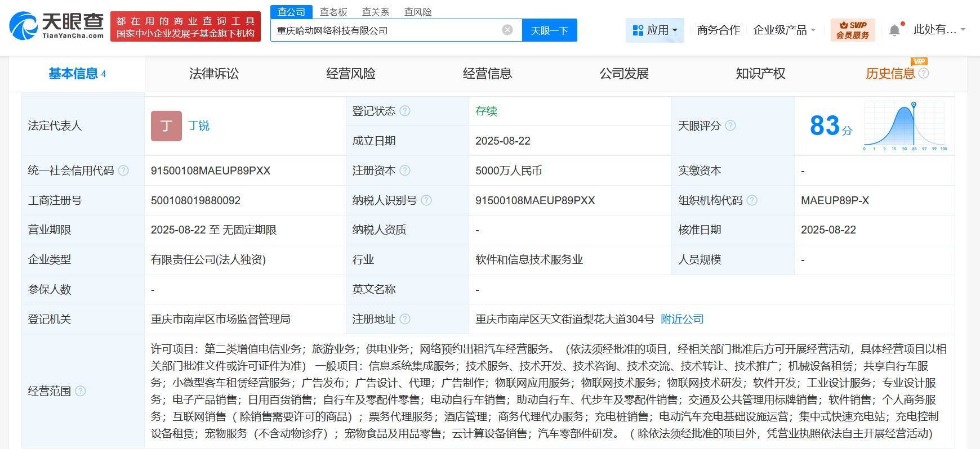Switch to the 查公司 search tab
Viewport: 980px width, 449px height.
click(x=291, y=12)
